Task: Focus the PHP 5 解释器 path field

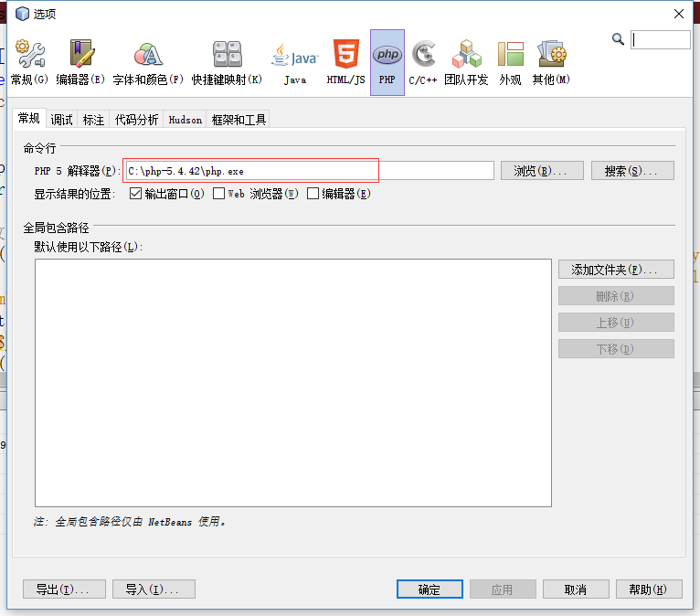Action: click(310, 171)
